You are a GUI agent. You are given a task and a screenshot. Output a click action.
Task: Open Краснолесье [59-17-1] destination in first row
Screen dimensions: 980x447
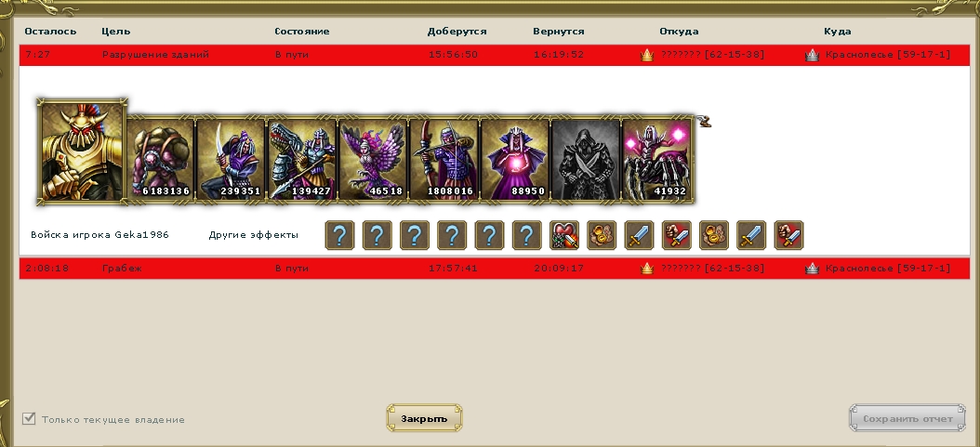[887, 55]
